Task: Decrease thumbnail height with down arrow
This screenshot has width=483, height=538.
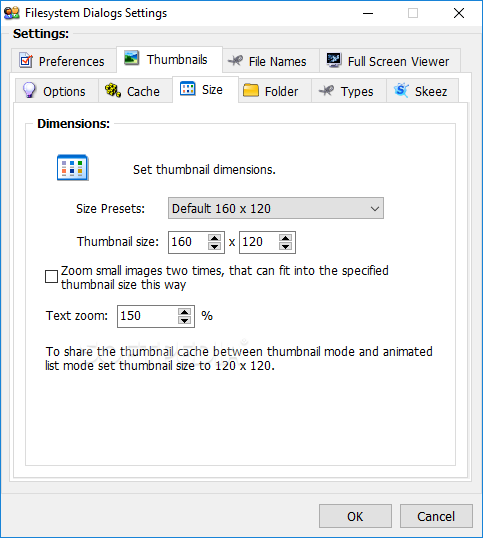Action: pyautogui.click(x=286, y=246)
